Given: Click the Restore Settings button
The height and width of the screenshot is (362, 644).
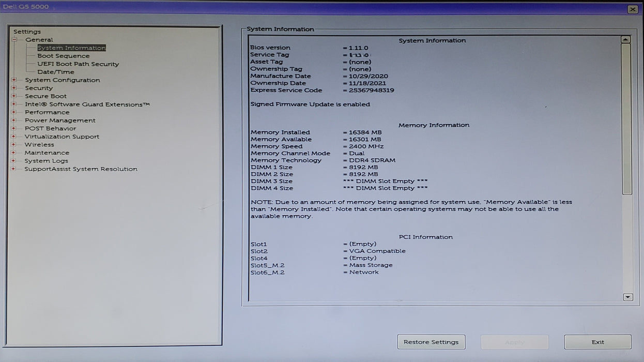Looking at the screenshot, I should click(x=431, y=342).
